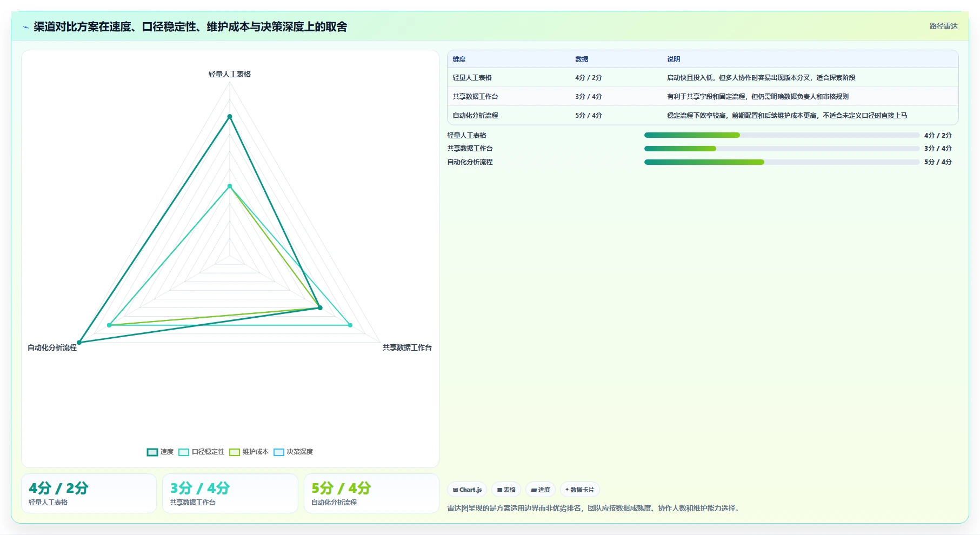Click the description starting 启动快且投入低

[x=761, y=78]
